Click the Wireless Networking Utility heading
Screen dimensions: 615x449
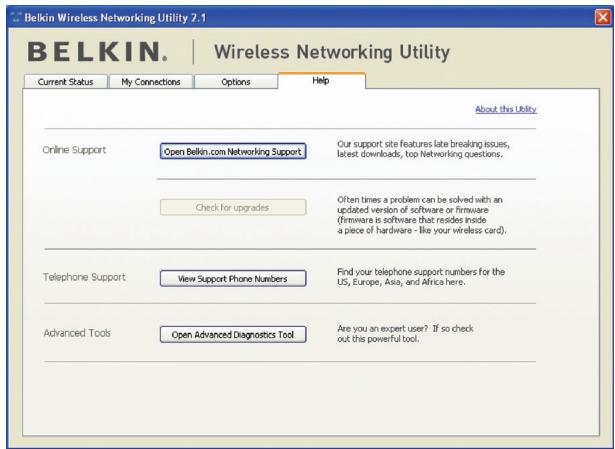tap(332, 52)
